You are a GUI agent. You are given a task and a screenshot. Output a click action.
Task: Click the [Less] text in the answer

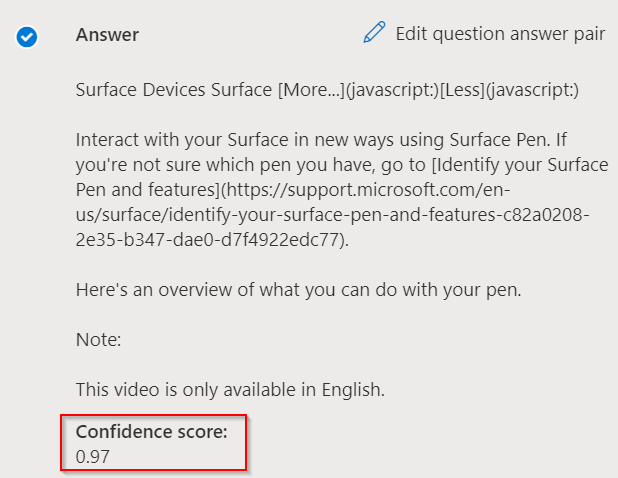click(x=462, y=90)
